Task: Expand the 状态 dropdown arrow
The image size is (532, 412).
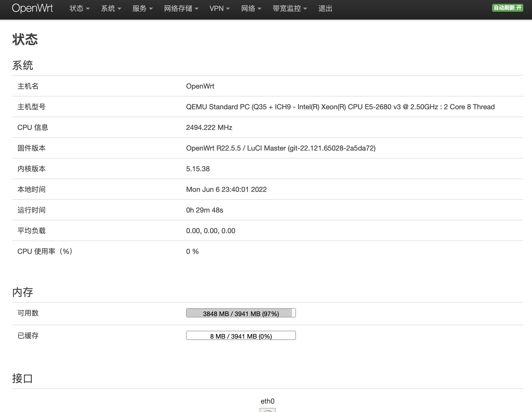Action: [88, 9]
